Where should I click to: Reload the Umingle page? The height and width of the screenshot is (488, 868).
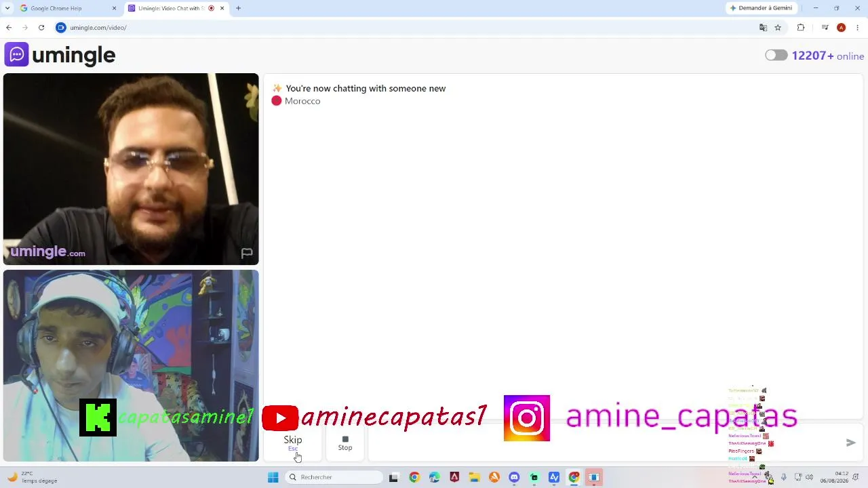[41, 28]
